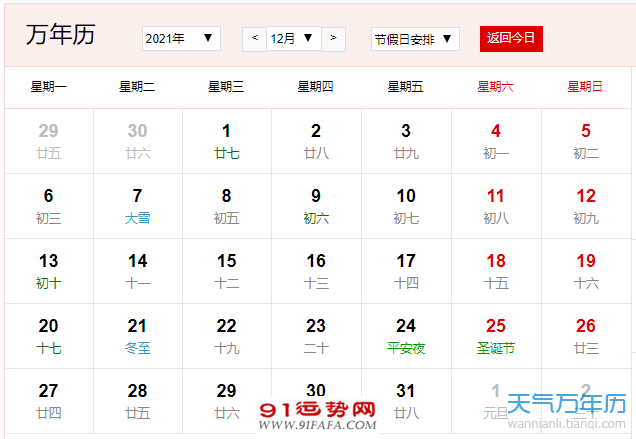Select December 20 十七
Viewport: 636px width, 439px height.
pos(49,336)
